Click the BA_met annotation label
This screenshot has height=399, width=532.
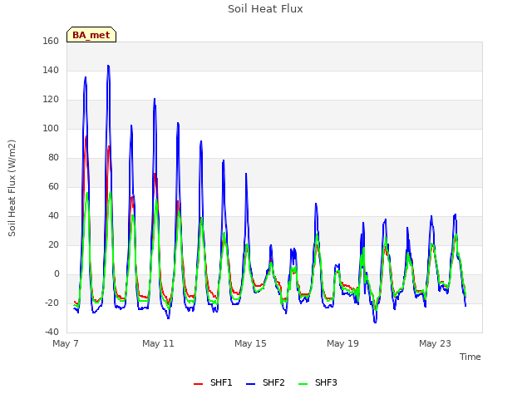pos(91,35)
